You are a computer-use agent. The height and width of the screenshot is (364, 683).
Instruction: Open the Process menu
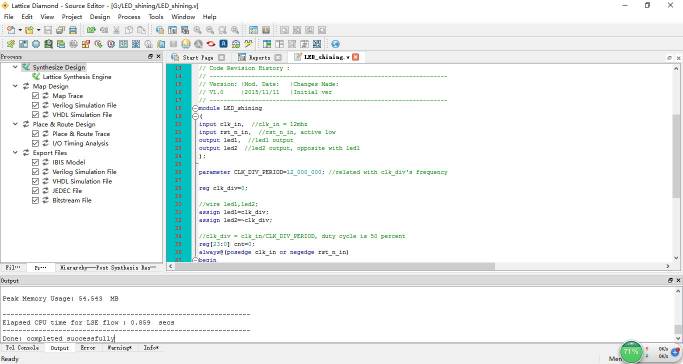[129, 17]
